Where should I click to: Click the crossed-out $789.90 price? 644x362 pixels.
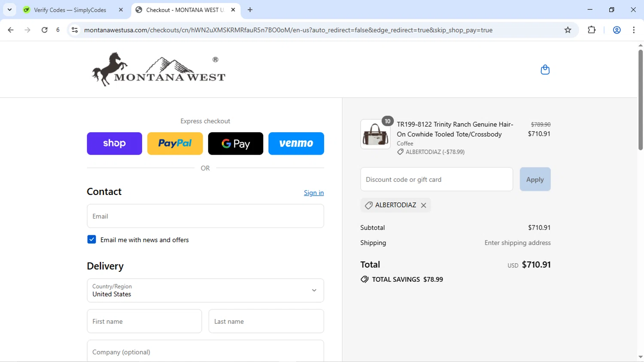[x=541, y=125]
